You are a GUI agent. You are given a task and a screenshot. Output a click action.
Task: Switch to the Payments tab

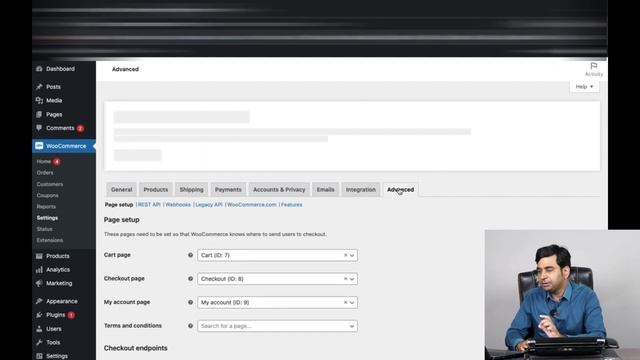click(228, 190)
